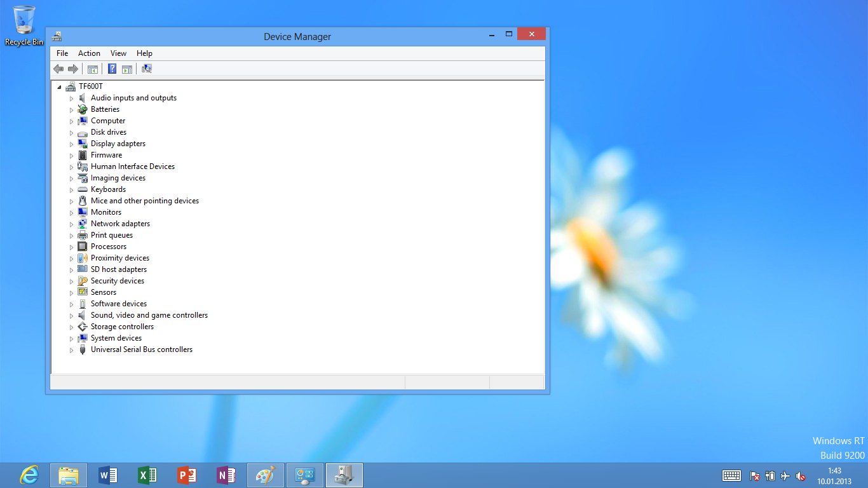This screenshot has width=868, height=488.
Task: Open the Action menu
Action: (89, 53)
